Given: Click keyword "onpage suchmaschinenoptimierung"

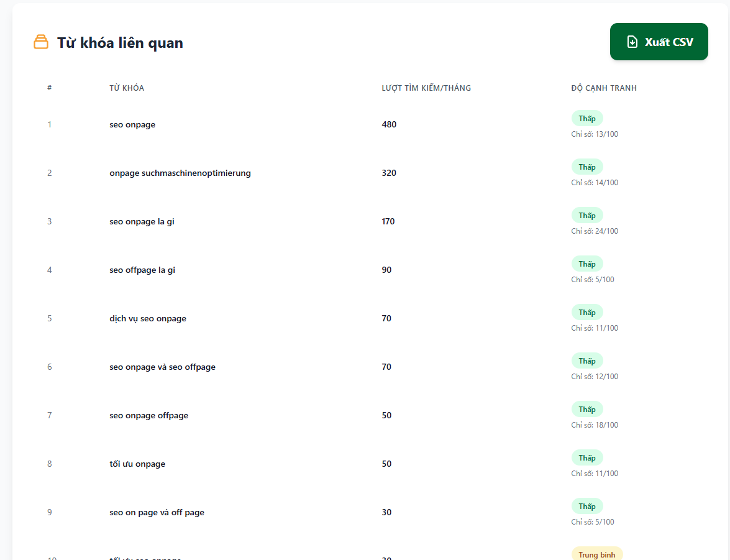Looking at the screenshot, I should (180, 173).
